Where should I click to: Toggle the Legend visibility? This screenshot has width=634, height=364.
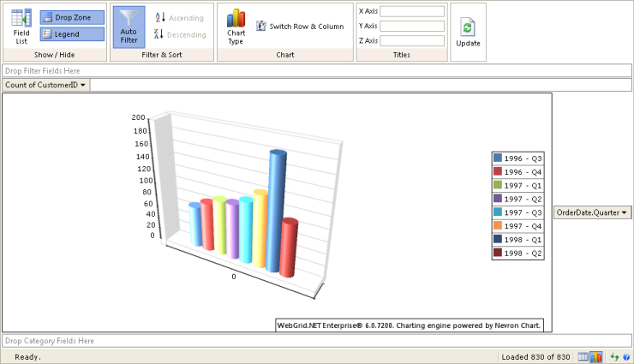point(72,34)
